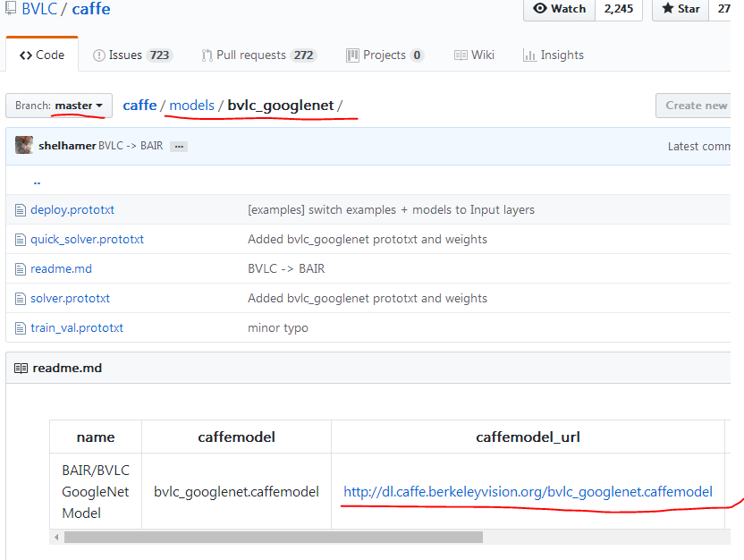Open the Branch master dropdown
The width and height of the screenshot is (744, 560).
point(59,106)
